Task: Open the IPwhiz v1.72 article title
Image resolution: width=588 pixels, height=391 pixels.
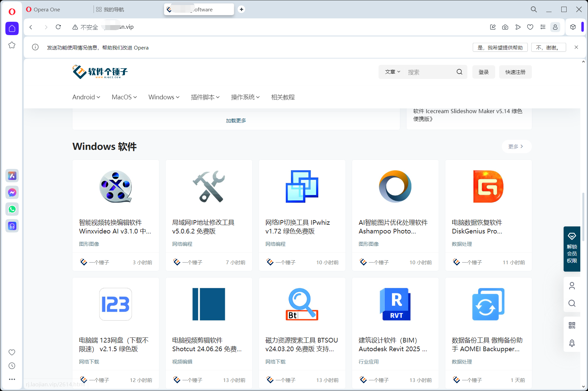Action: tap(298, 227)
